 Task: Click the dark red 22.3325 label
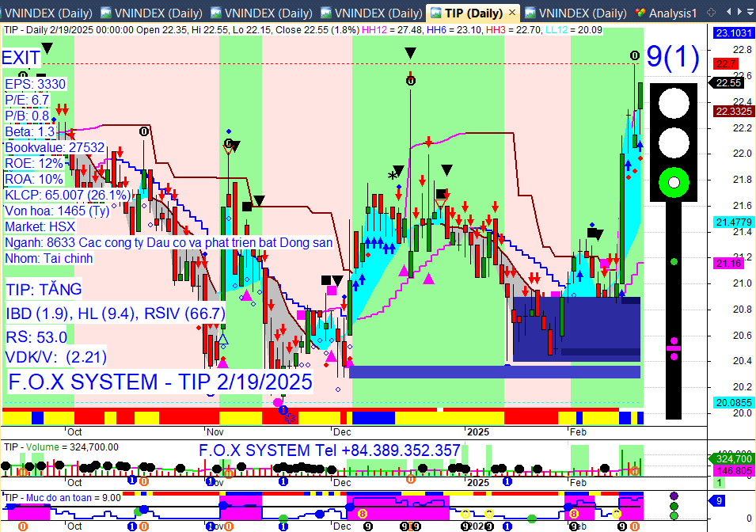(733, 112)
